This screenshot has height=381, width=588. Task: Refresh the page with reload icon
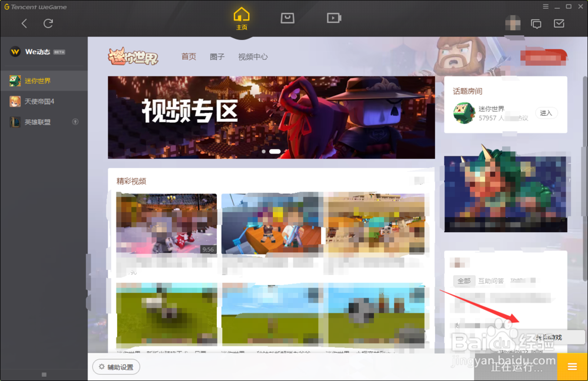(48, 24)
